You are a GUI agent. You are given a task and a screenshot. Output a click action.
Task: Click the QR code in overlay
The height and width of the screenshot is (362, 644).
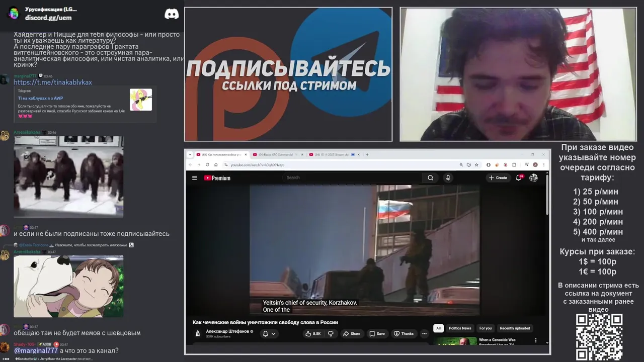point(599,337)
